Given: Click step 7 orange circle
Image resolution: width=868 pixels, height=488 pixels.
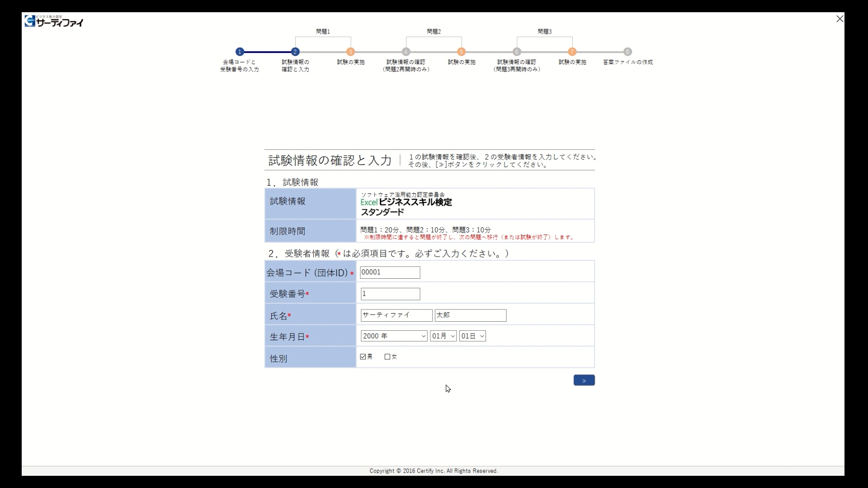Looking at the screenshot, I should (572, 52).
